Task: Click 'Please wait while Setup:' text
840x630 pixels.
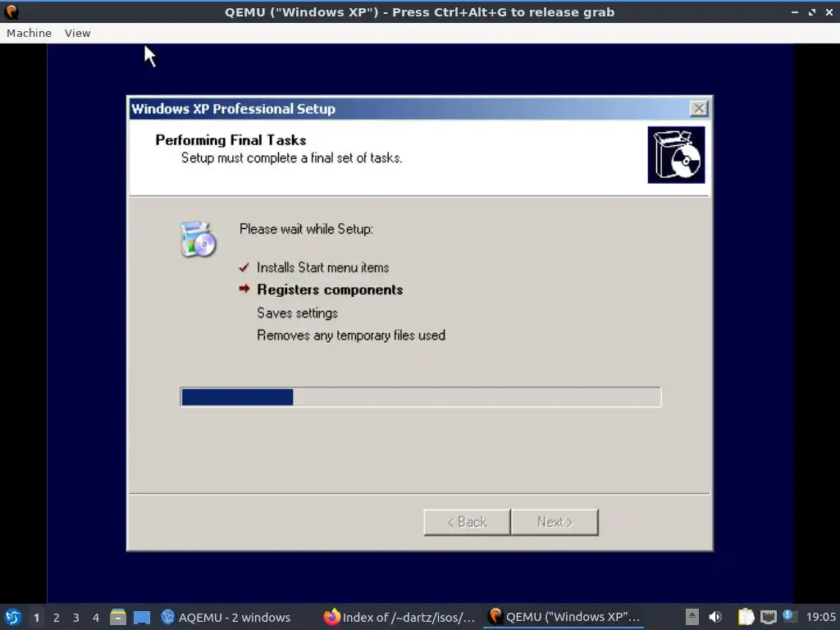Action: 307,230
